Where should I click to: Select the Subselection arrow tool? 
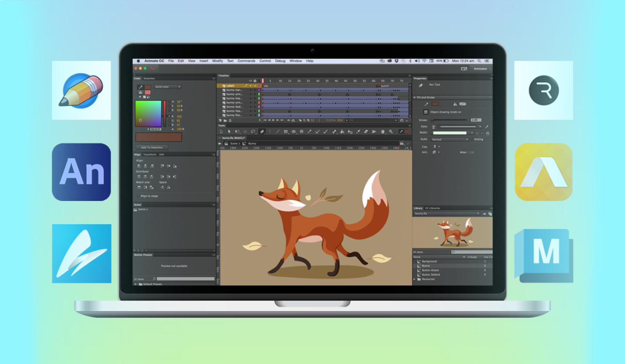pos(229,132)
